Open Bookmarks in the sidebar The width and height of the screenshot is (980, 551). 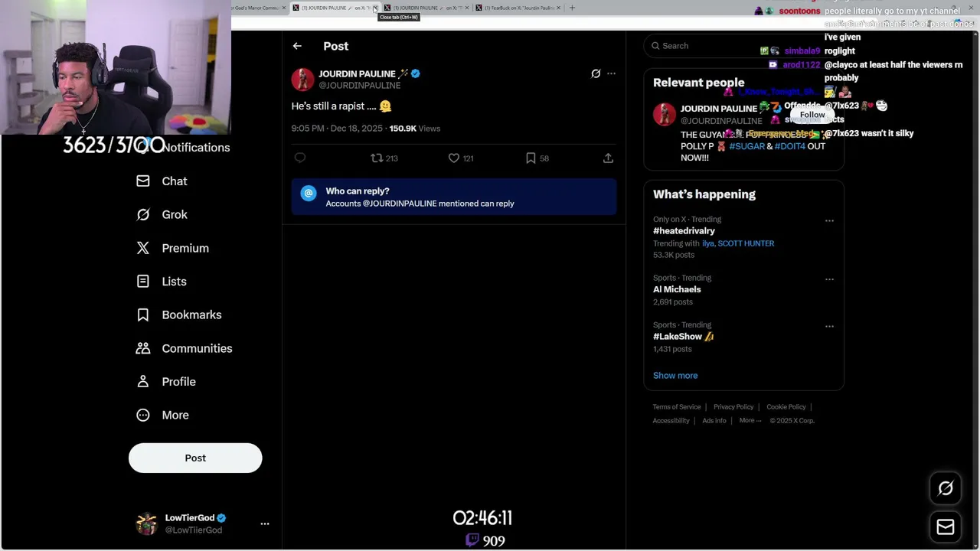178,315
